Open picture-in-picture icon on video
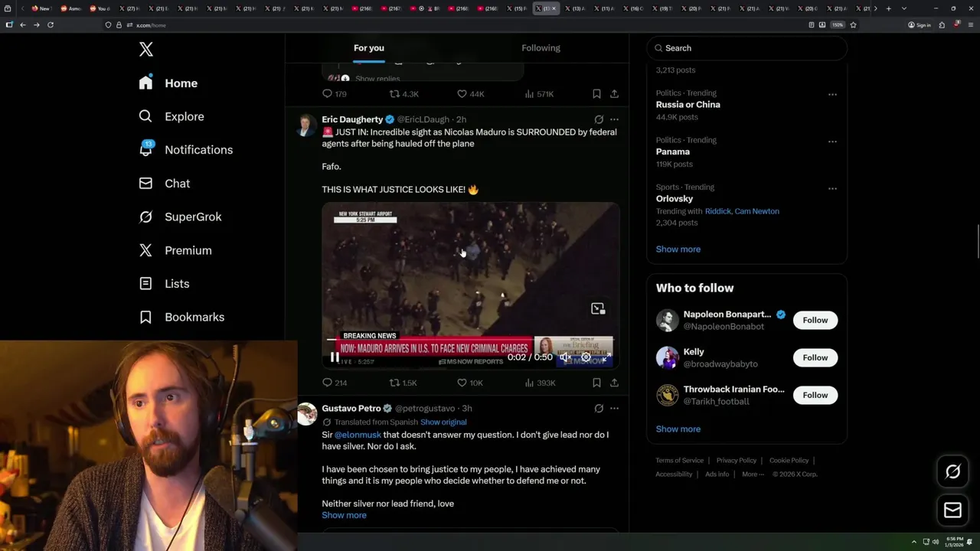Viewport: 980px width, 551px height. pos(598,308)
